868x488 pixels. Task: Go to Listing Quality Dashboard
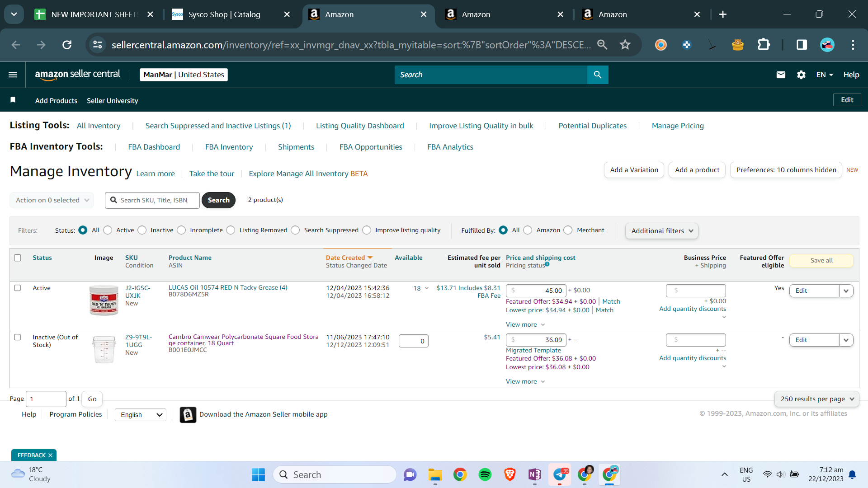pyautogui.click(x=360, y=126)
